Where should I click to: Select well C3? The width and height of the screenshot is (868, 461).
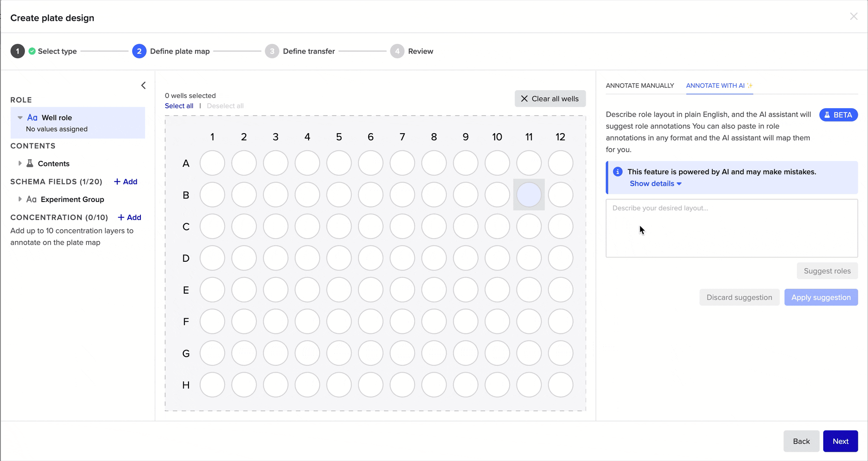pyautogui.click(x=275, y=227)
